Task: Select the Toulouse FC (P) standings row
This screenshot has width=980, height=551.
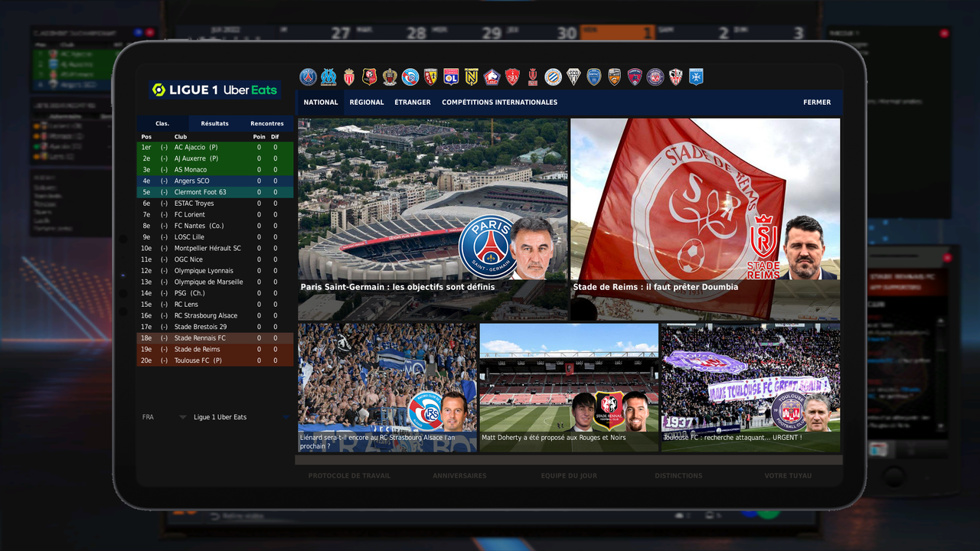Action: [215, 360]
